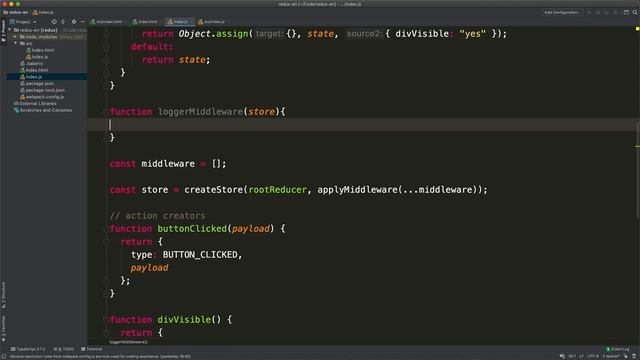640x360 pixels.
Task: Click the module resolution status message
Action: coord(100,356)
